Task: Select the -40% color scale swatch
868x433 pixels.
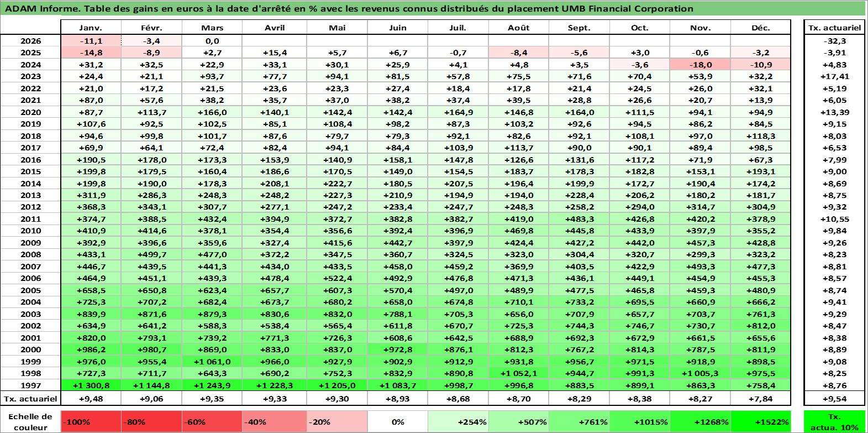Action: (x=275, y=422)
